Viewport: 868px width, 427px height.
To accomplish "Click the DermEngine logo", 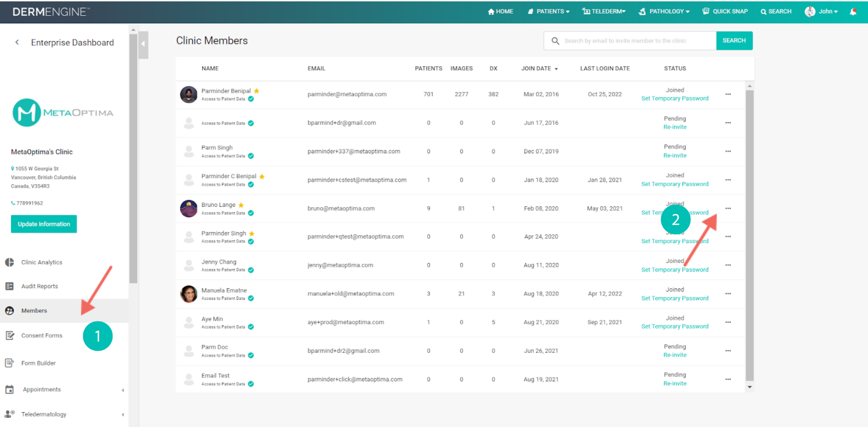I will 51,12.
